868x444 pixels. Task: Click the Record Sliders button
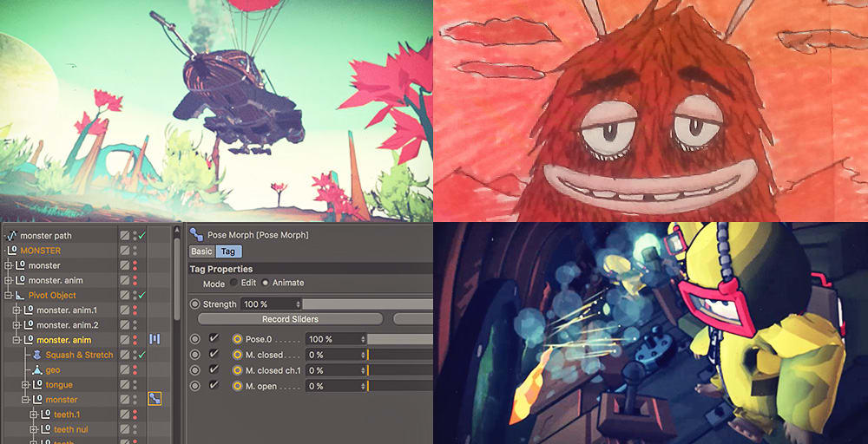tap(290, 319)
